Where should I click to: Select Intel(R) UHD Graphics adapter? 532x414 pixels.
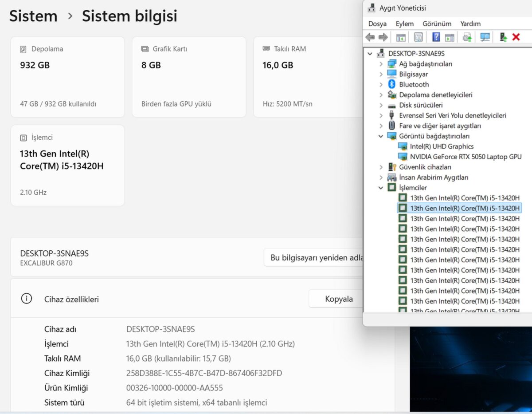click(x=442, y=146)
